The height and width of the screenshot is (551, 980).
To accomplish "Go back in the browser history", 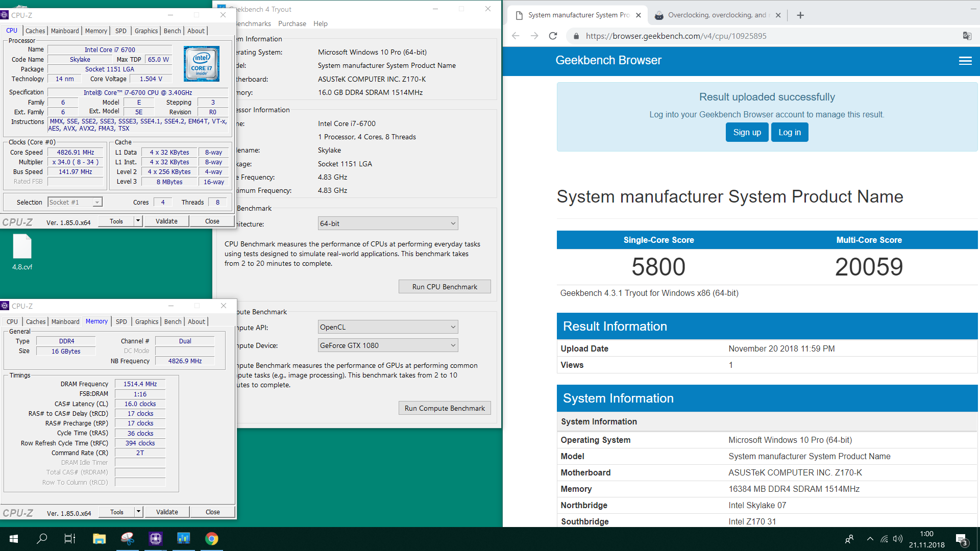I will 516,36.
